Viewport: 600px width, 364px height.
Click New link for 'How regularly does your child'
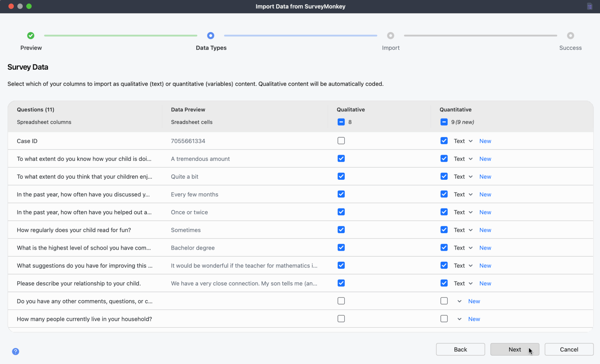pos(485,230)
